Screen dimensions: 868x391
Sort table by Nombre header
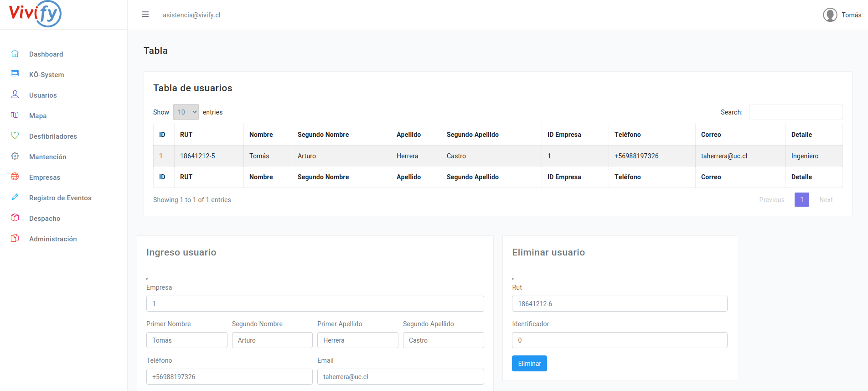[x=268, y=135]
